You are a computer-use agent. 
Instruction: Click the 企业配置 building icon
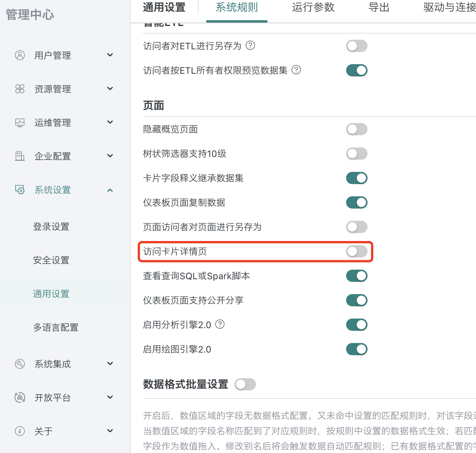pyautogui.click(x=19, y=156)
